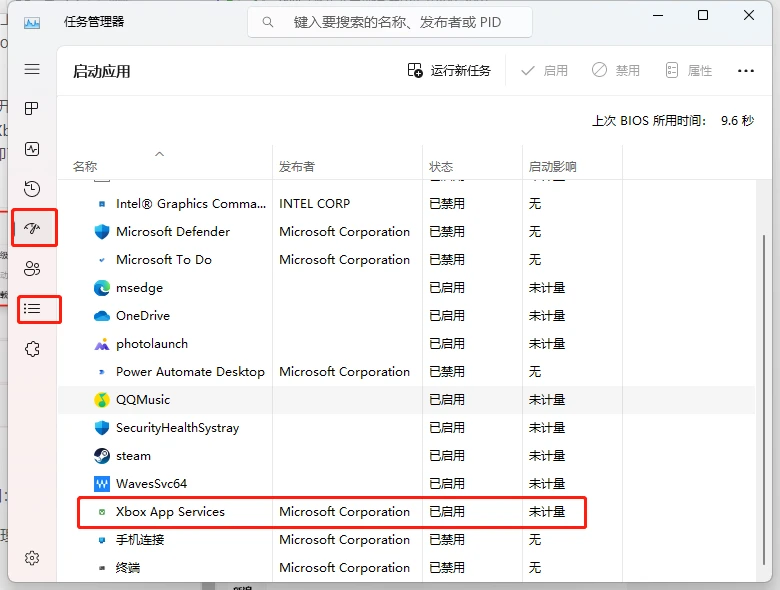780x590 pixels.
Task: Open the Processes page icon in sidebar
Action: pyautogui.click(x=32, y=108)
